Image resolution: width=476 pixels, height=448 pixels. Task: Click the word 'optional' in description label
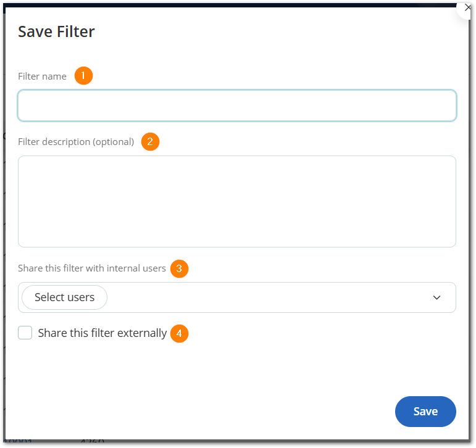click(x=113, y=142)
